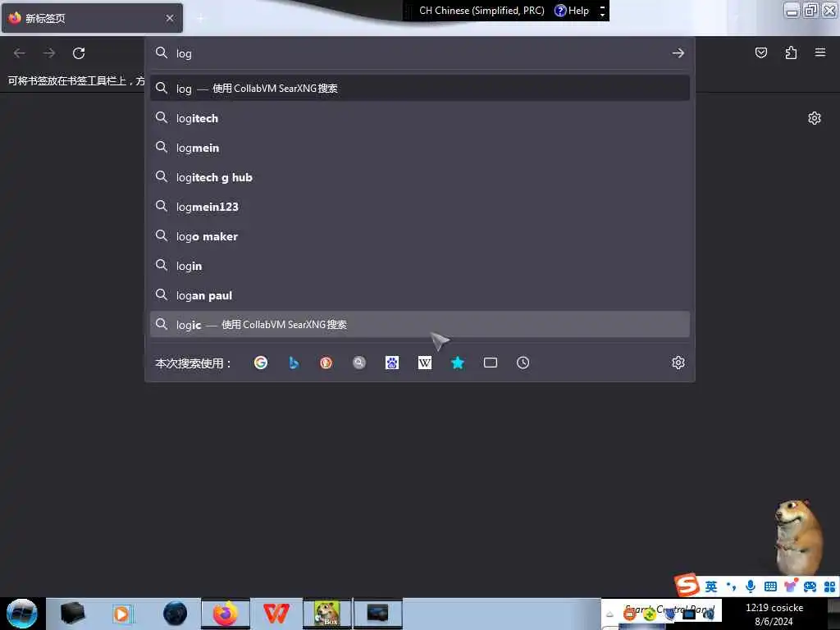Click Sogou microphone voice input
The height and width of the screenshot is (630, 840).
point(751,587)
